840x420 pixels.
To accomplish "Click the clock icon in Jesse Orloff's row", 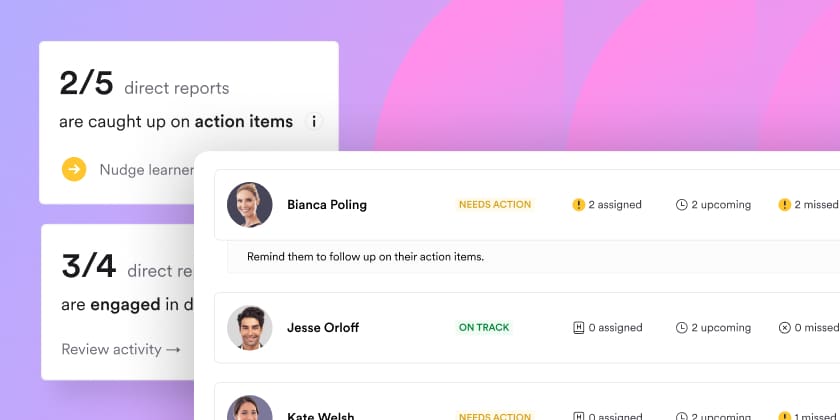I will 682,327.
